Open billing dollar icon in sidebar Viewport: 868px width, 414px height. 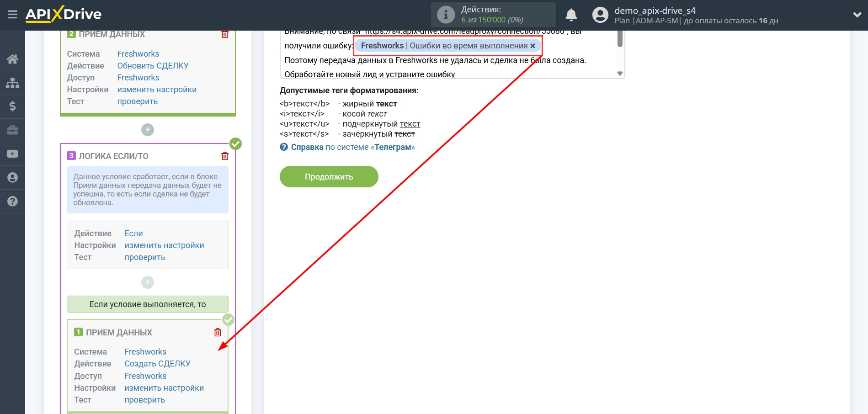(x=12, y=106)
